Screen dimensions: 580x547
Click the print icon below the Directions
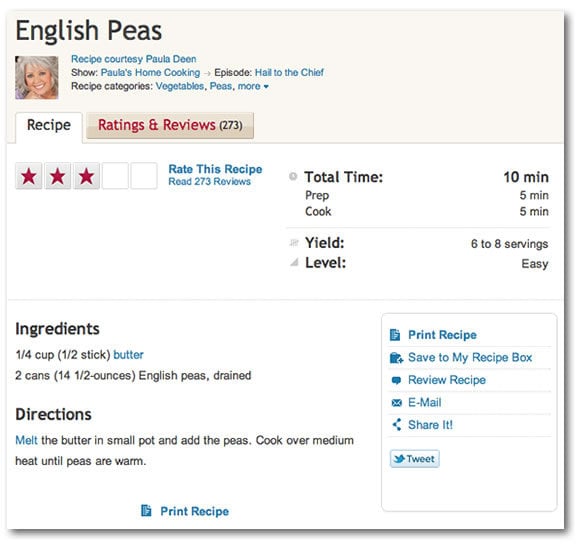[x=146, y=511]
